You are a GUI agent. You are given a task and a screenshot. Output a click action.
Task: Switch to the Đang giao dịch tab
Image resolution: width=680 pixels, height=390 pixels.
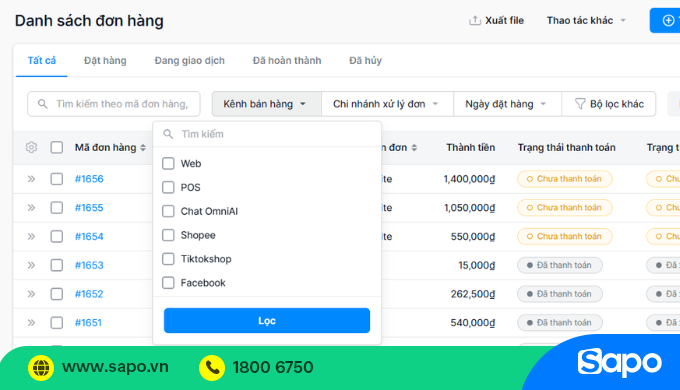(x=190, y=61)
